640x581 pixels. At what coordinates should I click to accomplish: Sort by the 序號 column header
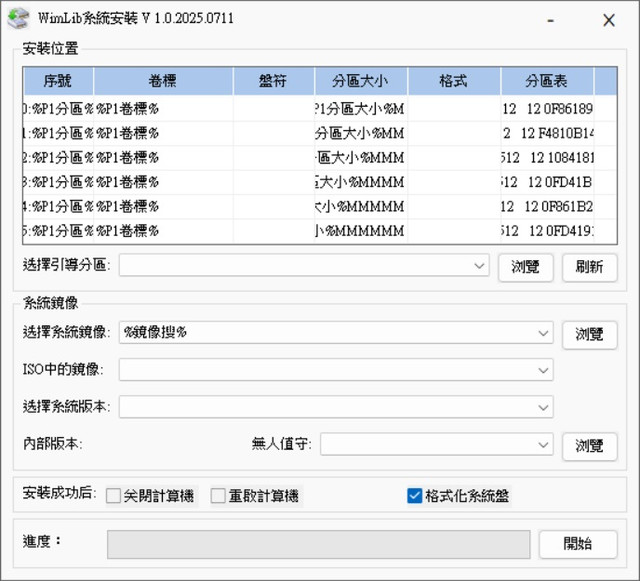click(x=58, y=81)
